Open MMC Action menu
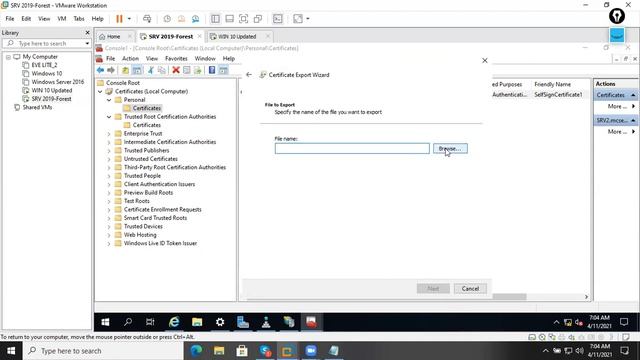Image resolution: width=640 pixels, height=360 pixels. coord(130,58)
